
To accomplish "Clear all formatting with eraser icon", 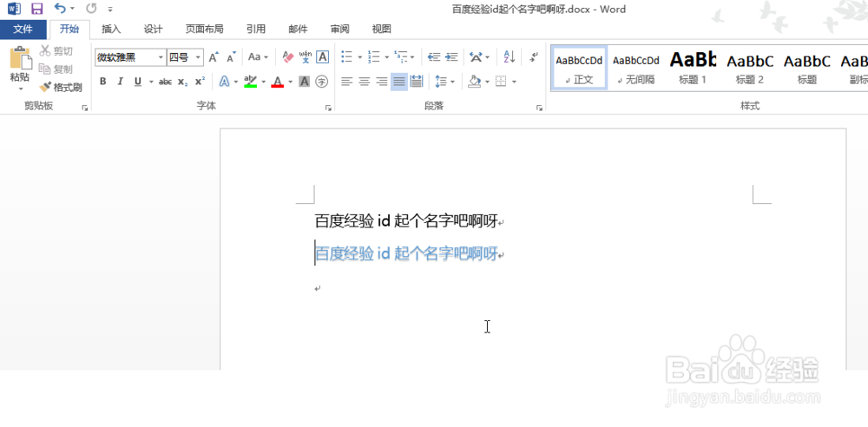I will coord(288,57).
